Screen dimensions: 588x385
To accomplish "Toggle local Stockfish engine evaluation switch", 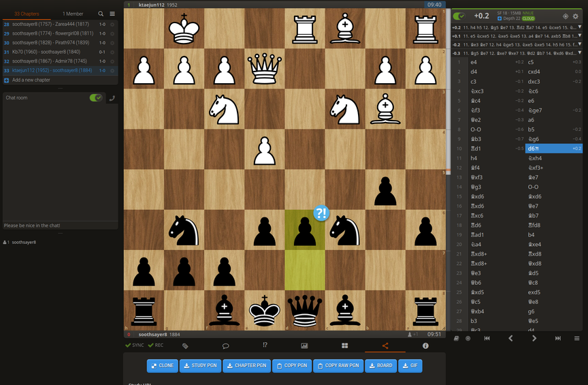I will pos(459,16).
